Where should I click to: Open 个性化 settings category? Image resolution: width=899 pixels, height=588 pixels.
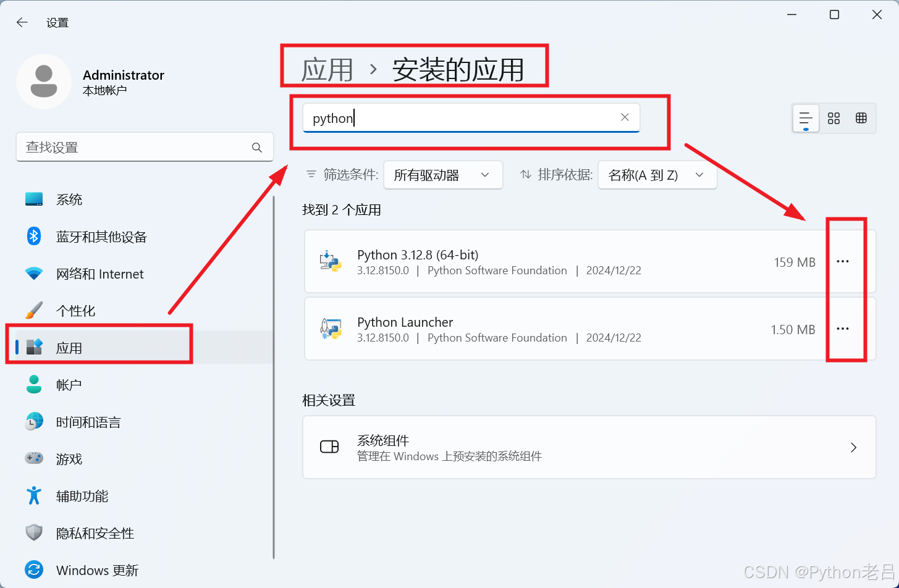(x=145, y=311)
